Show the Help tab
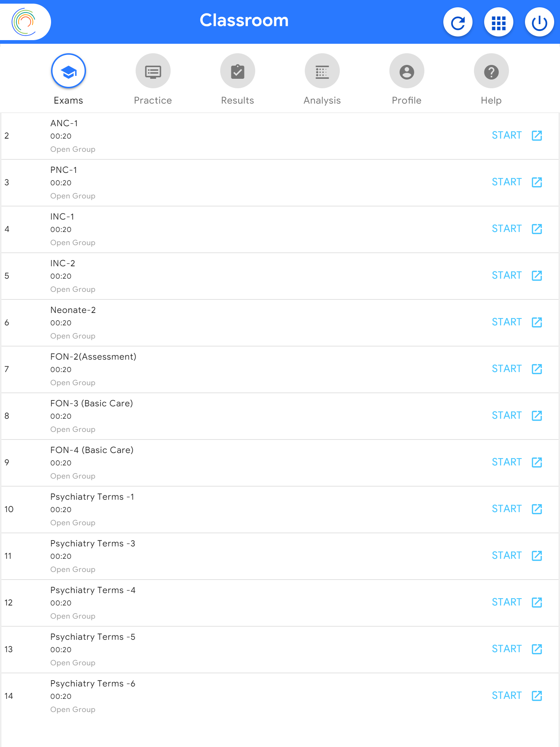This screenshot has width=560, height=747. point(491,71)
